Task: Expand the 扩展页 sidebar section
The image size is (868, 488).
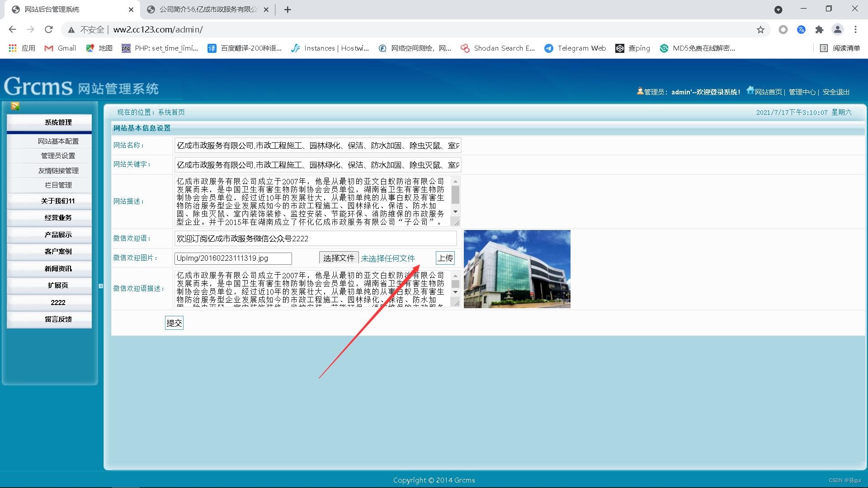Action: tap(49, 286)
